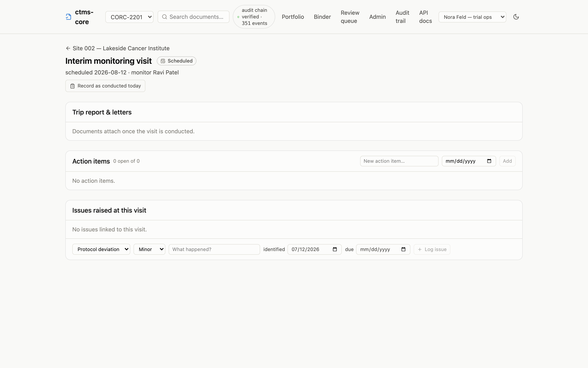This screenshot has width=588, height=368.
Task: Click the action item due date field
Action: coord(469,161)
